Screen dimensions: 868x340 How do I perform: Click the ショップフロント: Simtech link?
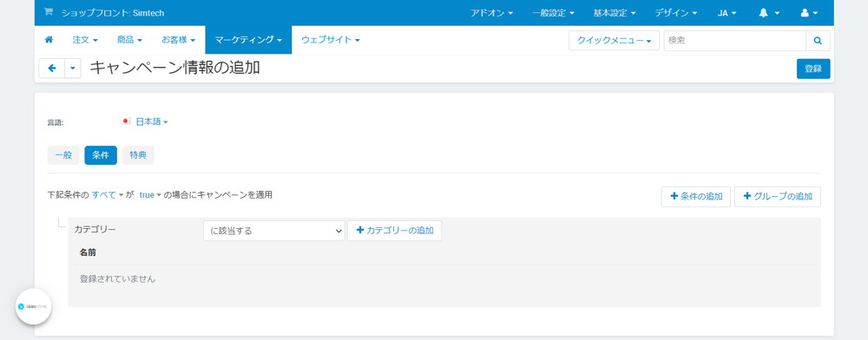(113, 13)
